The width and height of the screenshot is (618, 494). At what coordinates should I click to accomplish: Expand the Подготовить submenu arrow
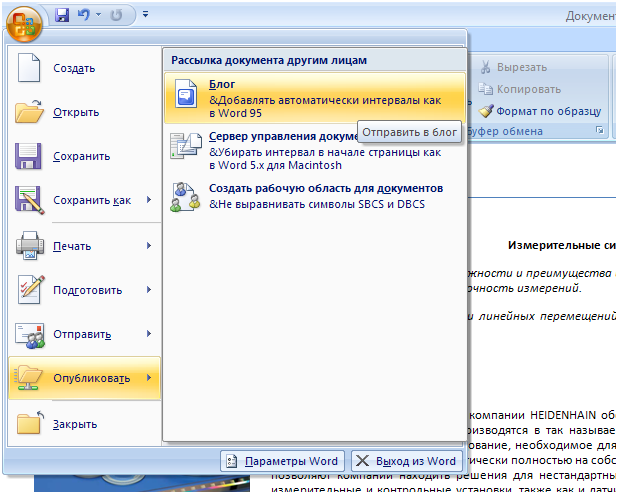(149, 290)
